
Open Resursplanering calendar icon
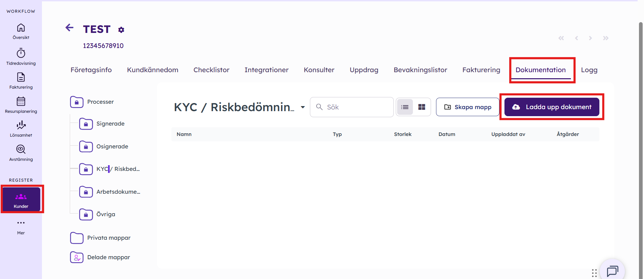21,101
